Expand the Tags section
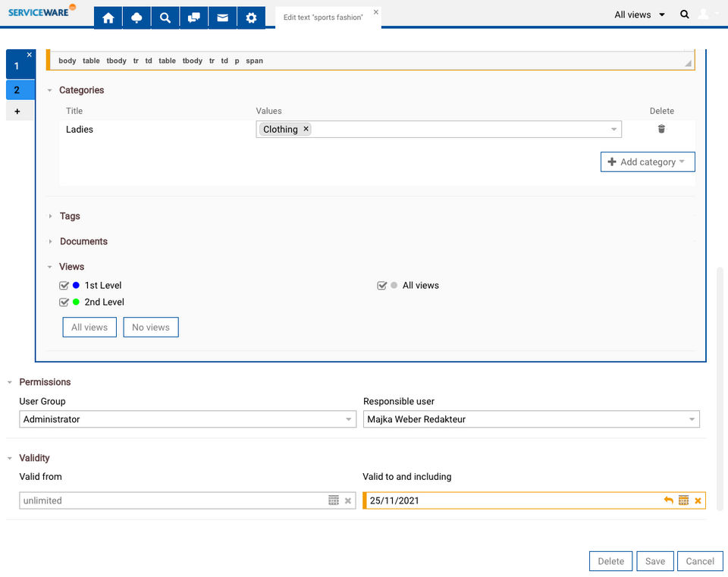Image resolution: width=728 pixels, height=577 pixels. 70,216
